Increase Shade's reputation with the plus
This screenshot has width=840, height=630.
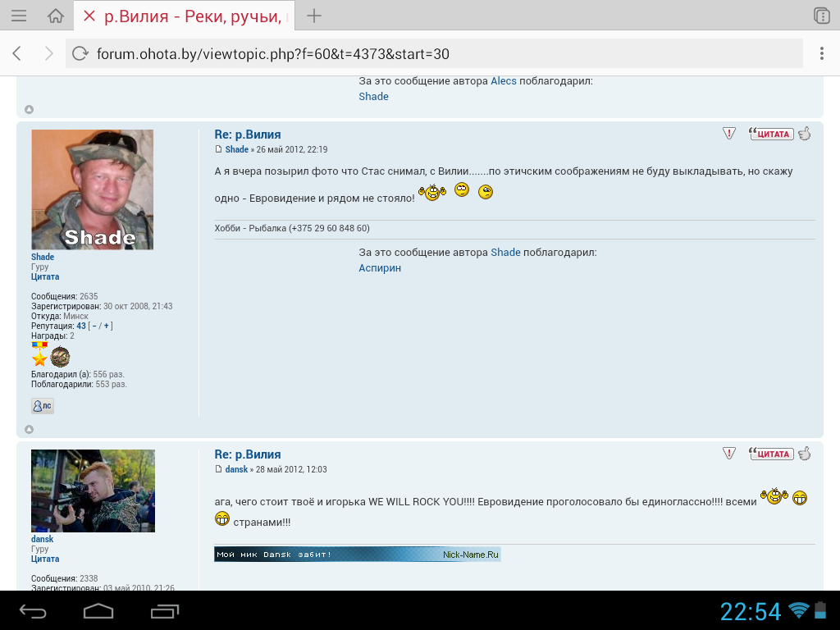click(x=106, y=326)
